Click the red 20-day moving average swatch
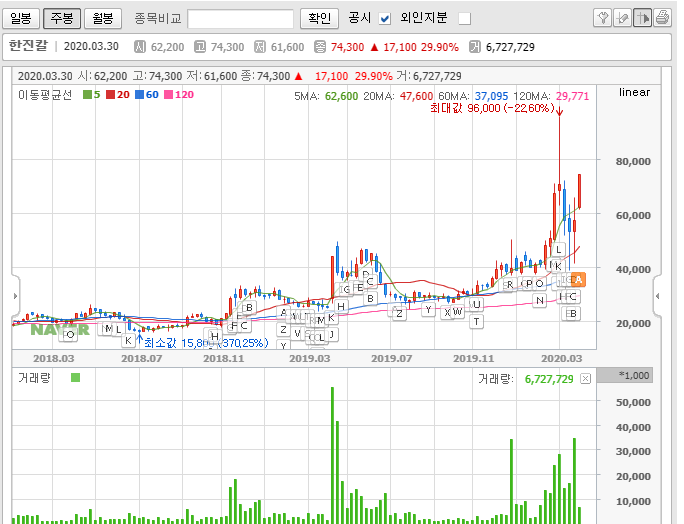The height and width of the screenshot is (524, 684). coord(111,95)
